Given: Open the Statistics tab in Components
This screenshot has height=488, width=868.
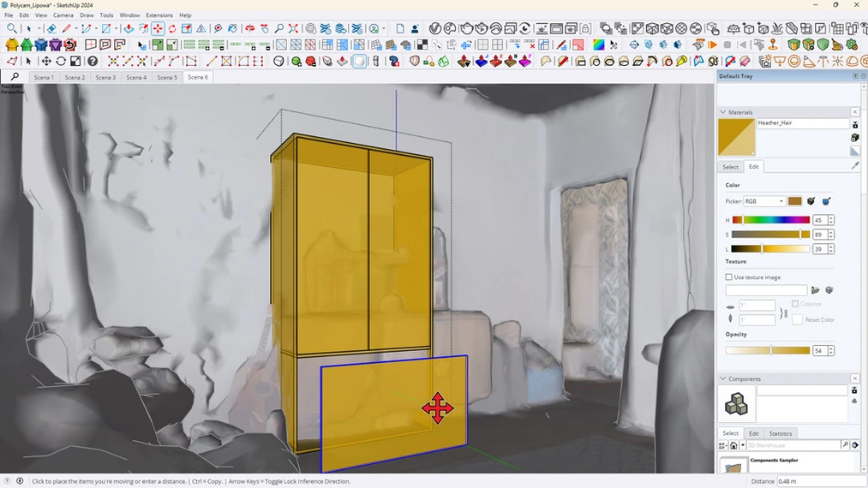Looking at the screenshot, I should tap(781, 433).
